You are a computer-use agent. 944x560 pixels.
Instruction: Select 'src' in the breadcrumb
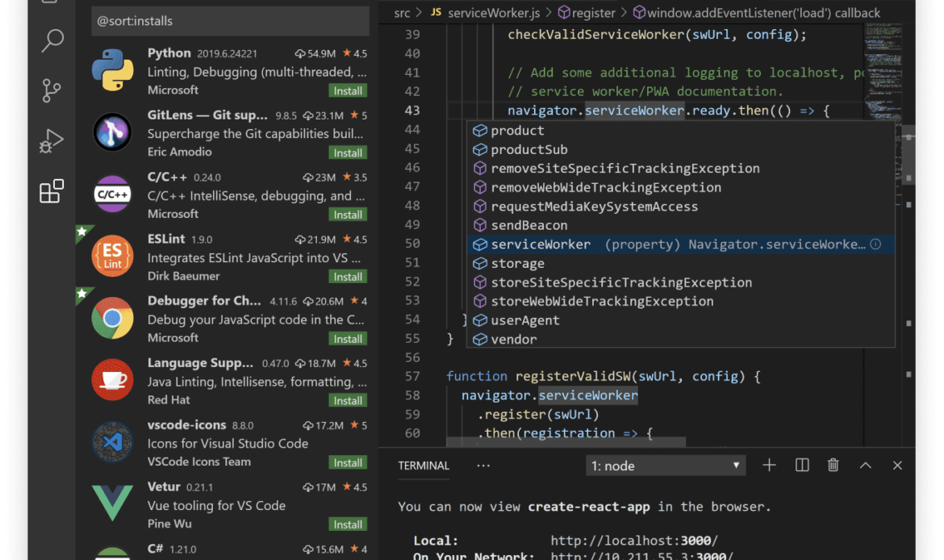402,13
